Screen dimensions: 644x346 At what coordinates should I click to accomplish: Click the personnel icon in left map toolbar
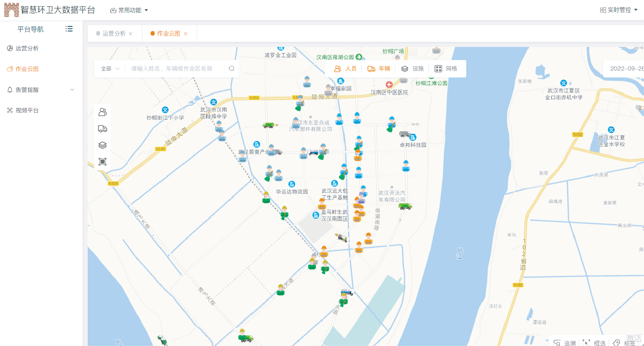(102, 112)
